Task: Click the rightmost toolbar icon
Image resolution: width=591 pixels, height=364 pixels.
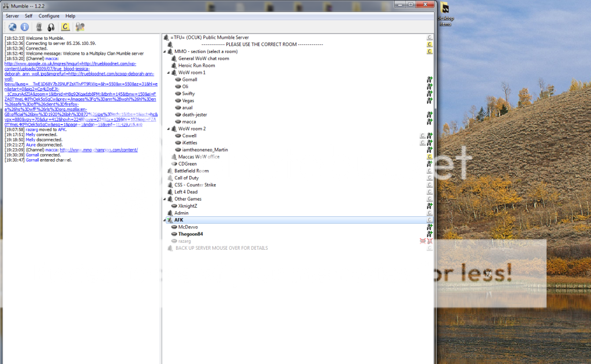Action: [80, 27]
